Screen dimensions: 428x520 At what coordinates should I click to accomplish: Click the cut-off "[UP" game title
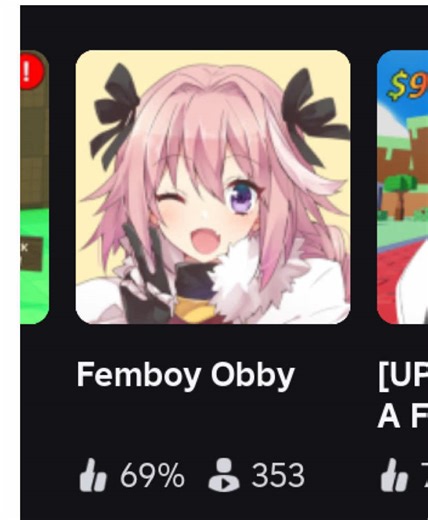pos(403,376)
